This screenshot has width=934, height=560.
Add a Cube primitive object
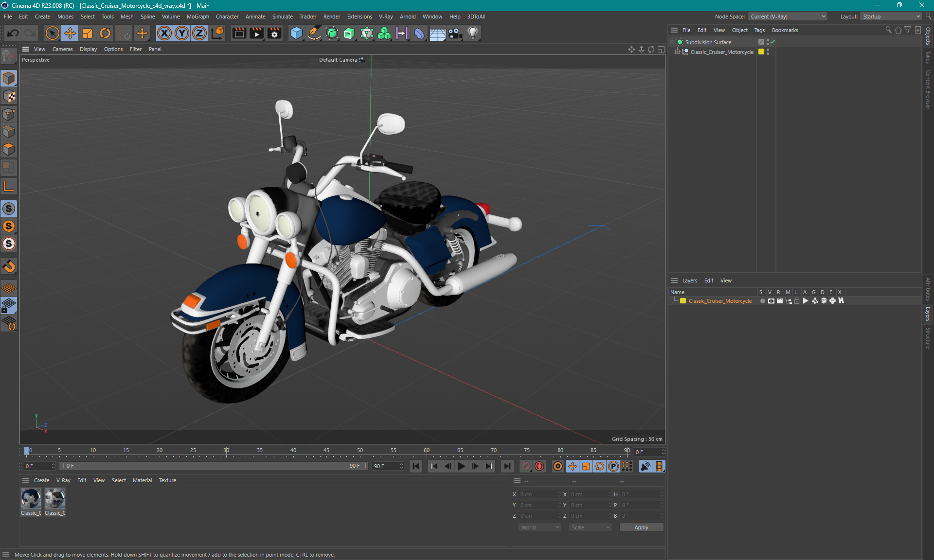[296, 33]
